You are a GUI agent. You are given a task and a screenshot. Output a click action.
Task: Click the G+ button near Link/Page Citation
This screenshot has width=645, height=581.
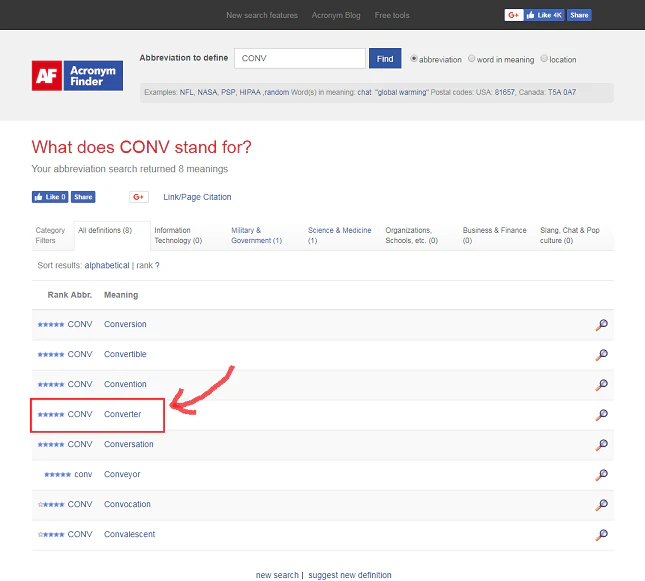(x=139, y=197)
